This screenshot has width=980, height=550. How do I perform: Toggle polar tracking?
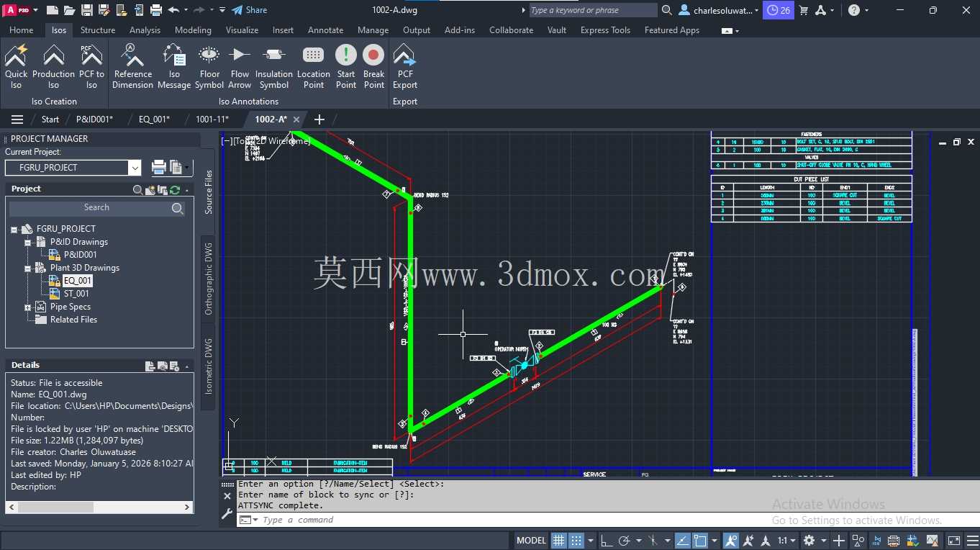pyautogui.click(x=624, y=541)
